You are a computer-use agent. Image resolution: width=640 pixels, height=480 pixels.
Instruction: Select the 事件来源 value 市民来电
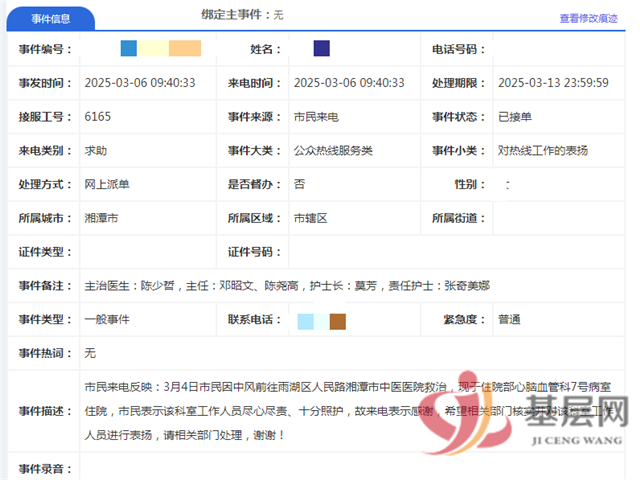316,117
